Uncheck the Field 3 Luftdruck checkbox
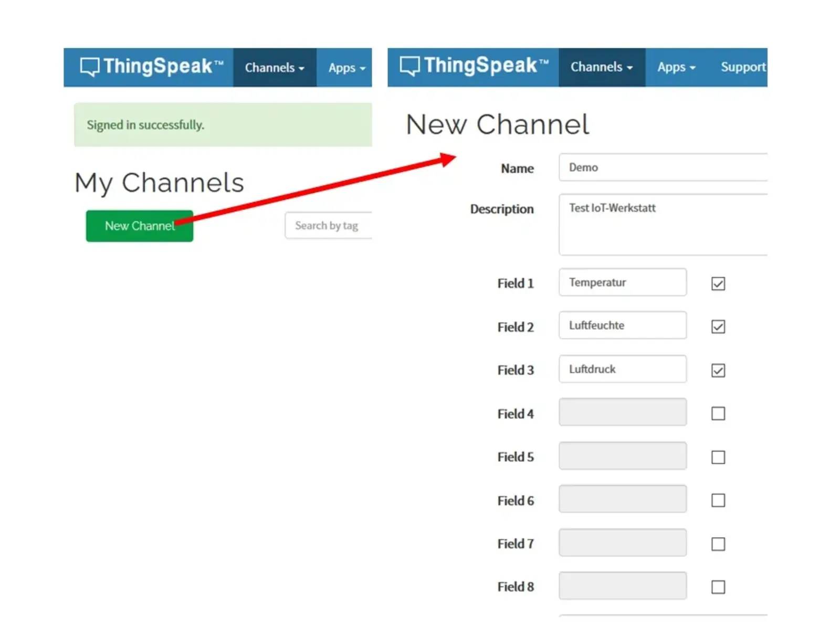840x630 pixels. 718,370
